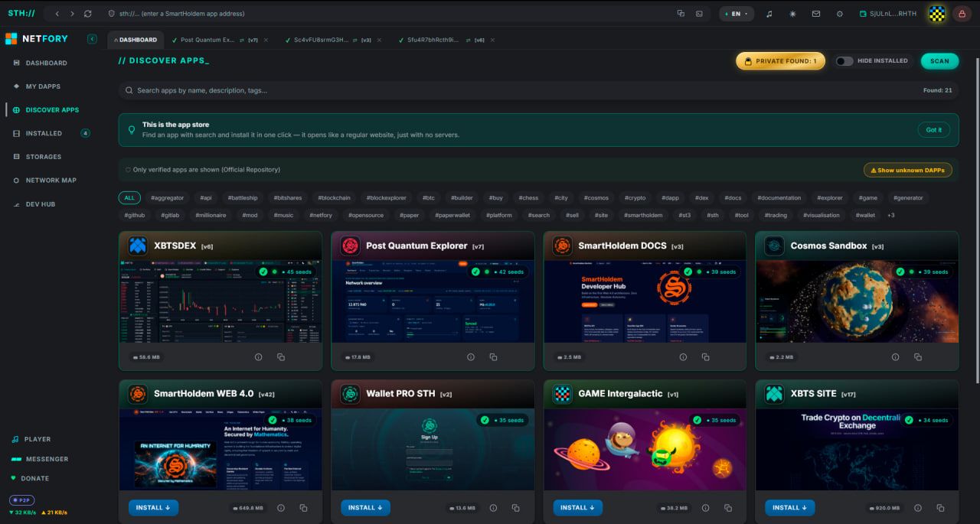This screenshot has height=524, width=980.
Task: Install the SmartHoldem WEB 4.0 app
Action: [153, 508]
